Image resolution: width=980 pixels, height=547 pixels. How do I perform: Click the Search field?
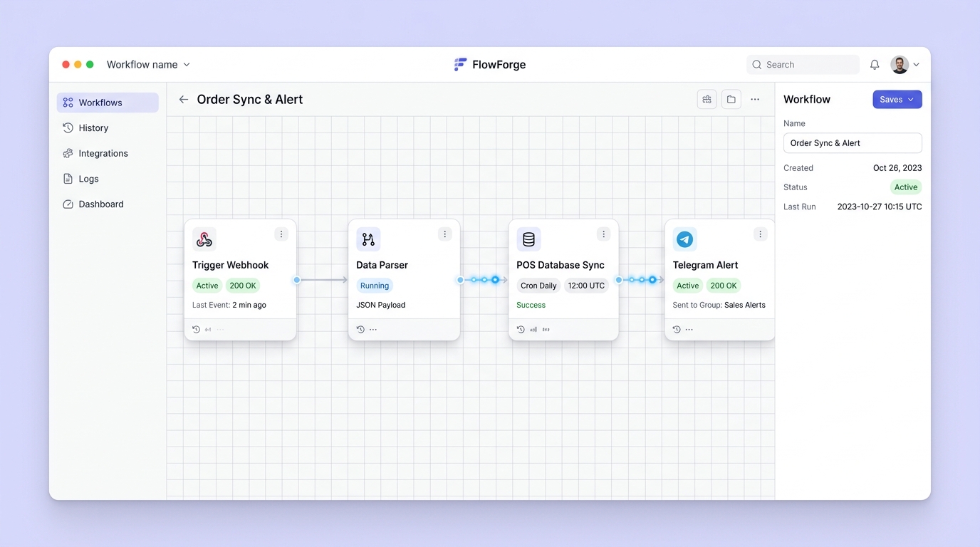[x=803, y=65]
